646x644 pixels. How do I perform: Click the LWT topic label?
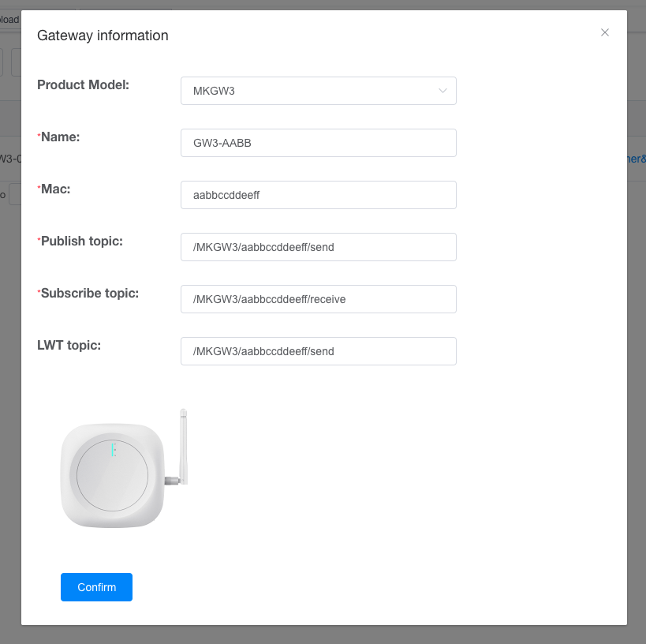pos(69,345)
